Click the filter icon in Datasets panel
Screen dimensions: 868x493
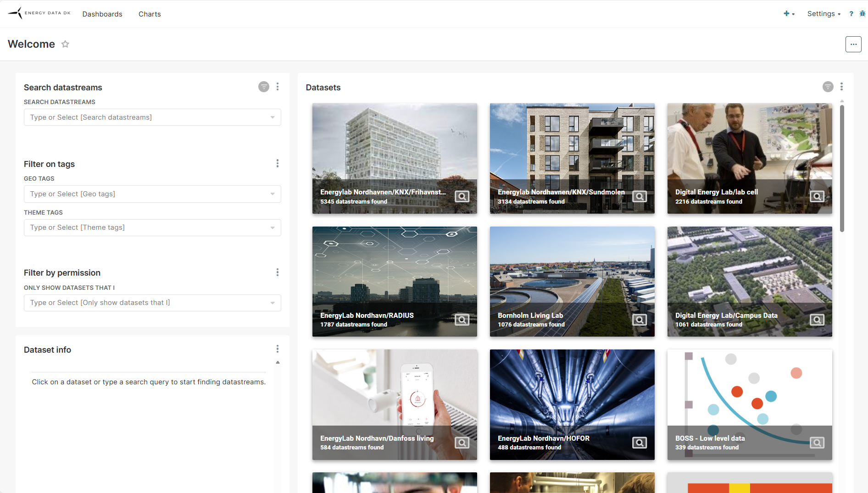tap(828, 87)
